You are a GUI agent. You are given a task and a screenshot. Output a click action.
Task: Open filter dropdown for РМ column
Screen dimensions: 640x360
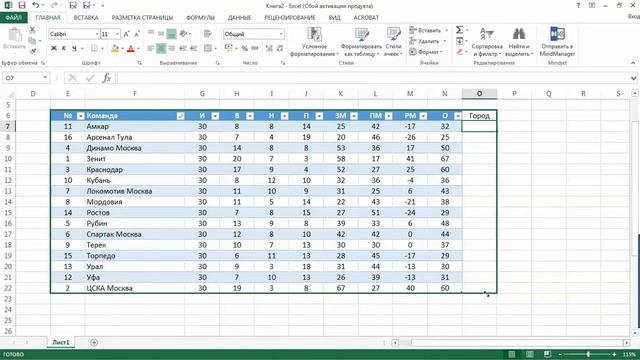pyautogui.click(x=423, y=116)
